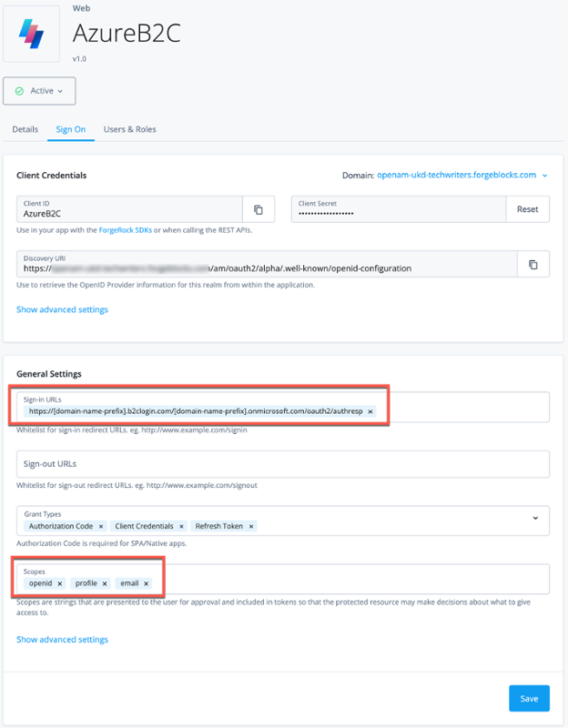Remove Client Credentials grant type

[x=181, y=526]
